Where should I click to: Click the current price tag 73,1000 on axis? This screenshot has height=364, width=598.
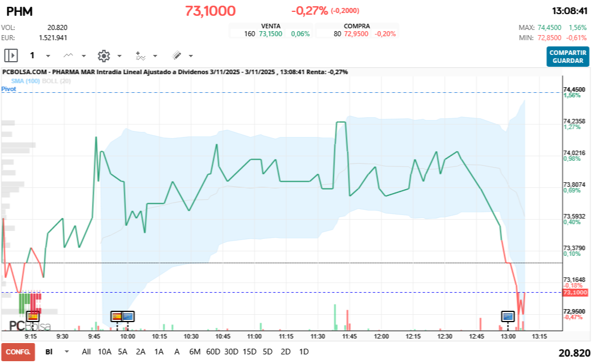coord(574,292)
